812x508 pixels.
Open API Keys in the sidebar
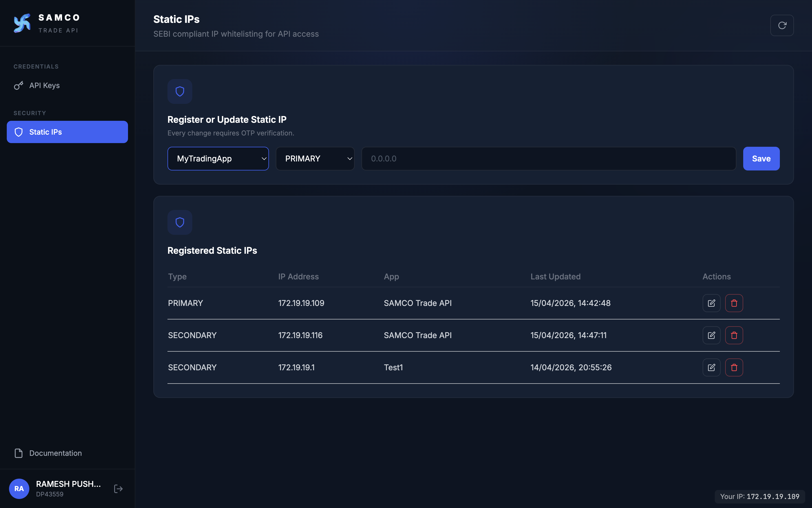[67, 85]
